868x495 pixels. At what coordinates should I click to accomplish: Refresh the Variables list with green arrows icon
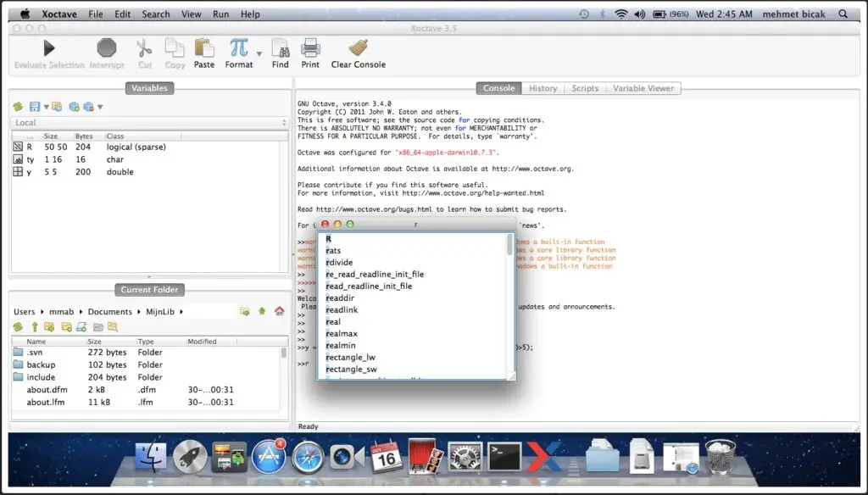[x=19, y=107]
